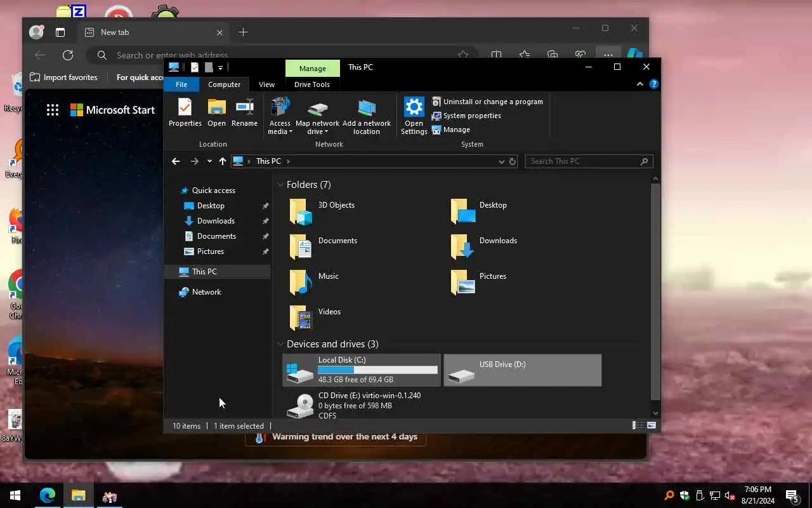Switch to large icons view in status bar

pyautogui.click(x=651, y=425)
